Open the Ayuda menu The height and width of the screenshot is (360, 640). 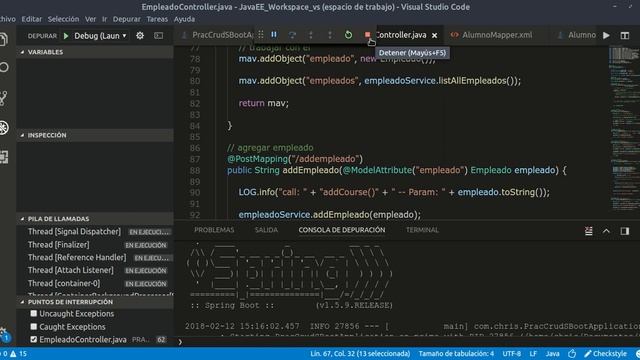point(184,19)
